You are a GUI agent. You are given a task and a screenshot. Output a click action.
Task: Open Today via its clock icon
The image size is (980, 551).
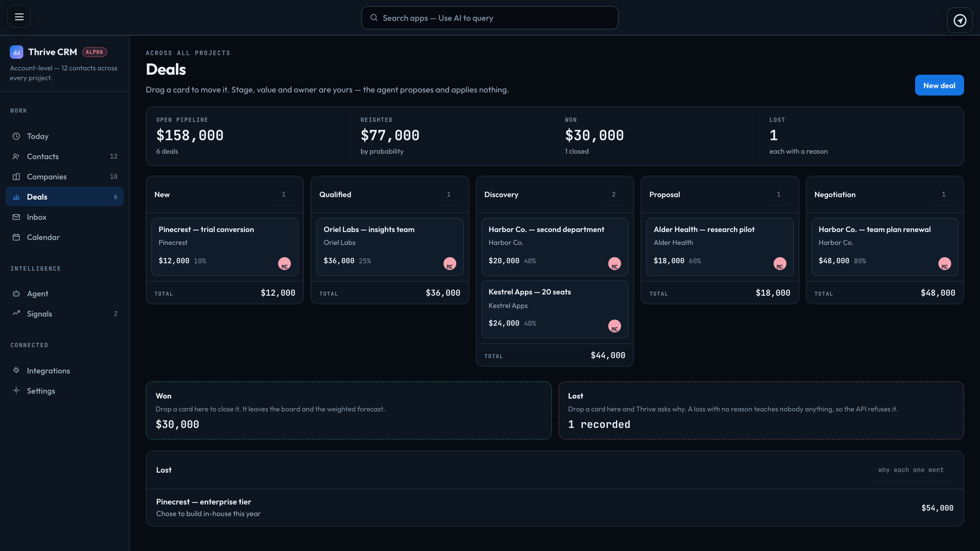[x=16, y=136]
